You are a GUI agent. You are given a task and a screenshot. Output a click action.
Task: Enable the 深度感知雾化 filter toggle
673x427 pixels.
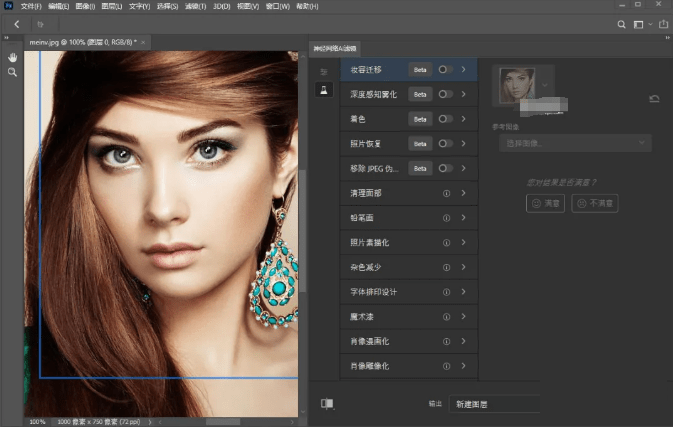click(x=445, y=94)
